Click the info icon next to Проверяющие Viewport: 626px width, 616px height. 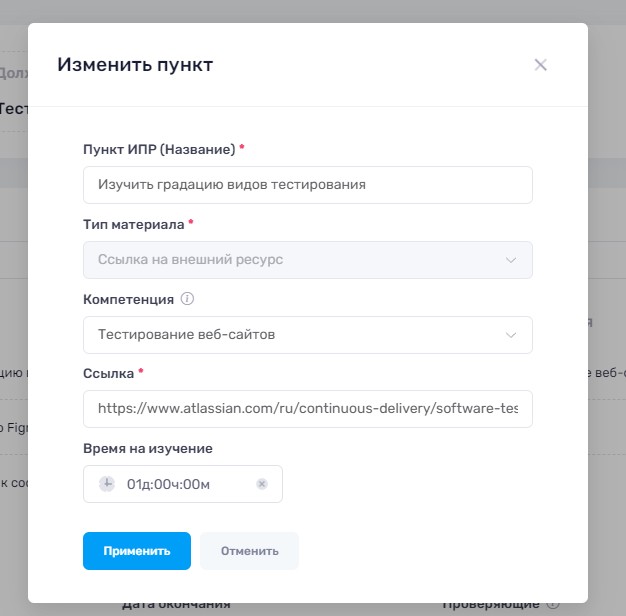tap(553, 604)
